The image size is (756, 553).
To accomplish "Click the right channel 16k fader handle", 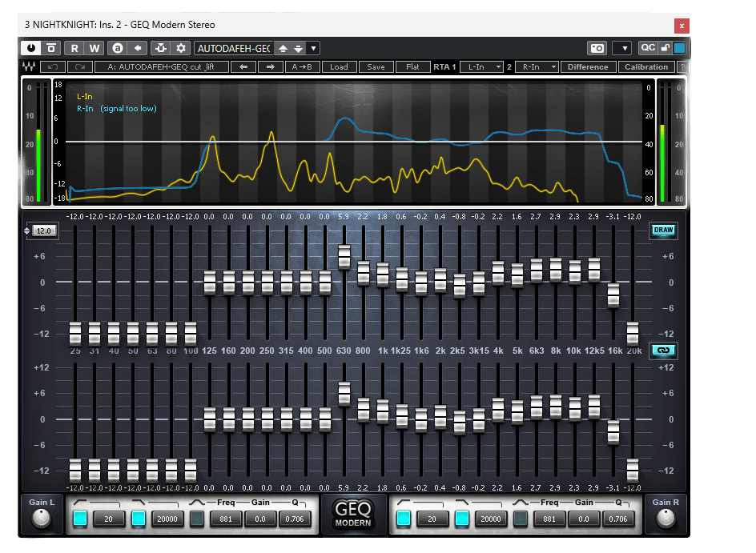I will (x=613, y=432).
